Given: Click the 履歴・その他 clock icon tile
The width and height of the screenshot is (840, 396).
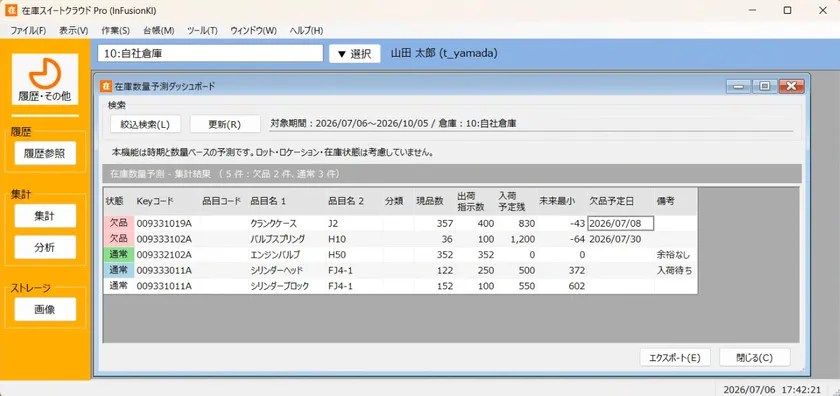Looking at the screenshot, I should (45, 79).
